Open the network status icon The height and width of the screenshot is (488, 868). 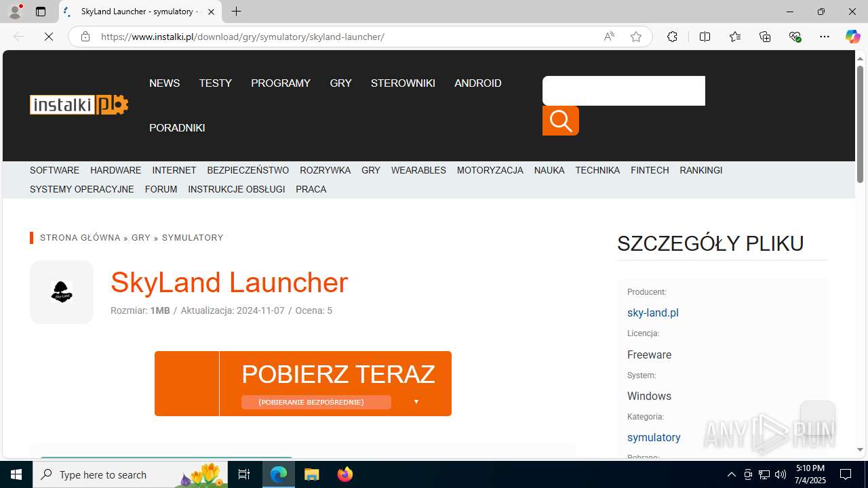click(x=764, y=474)
